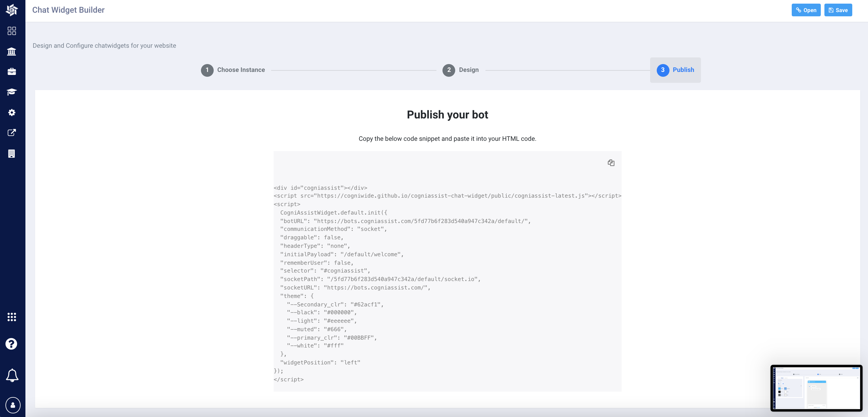Open the user profile avatar icon
Screen dimensions: 868x417
tap(13, 405)
